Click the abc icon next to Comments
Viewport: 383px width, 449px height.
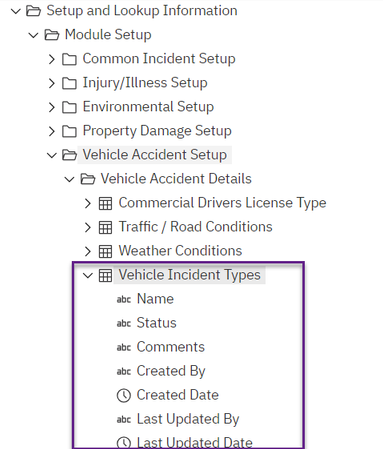tap(124, 348)
